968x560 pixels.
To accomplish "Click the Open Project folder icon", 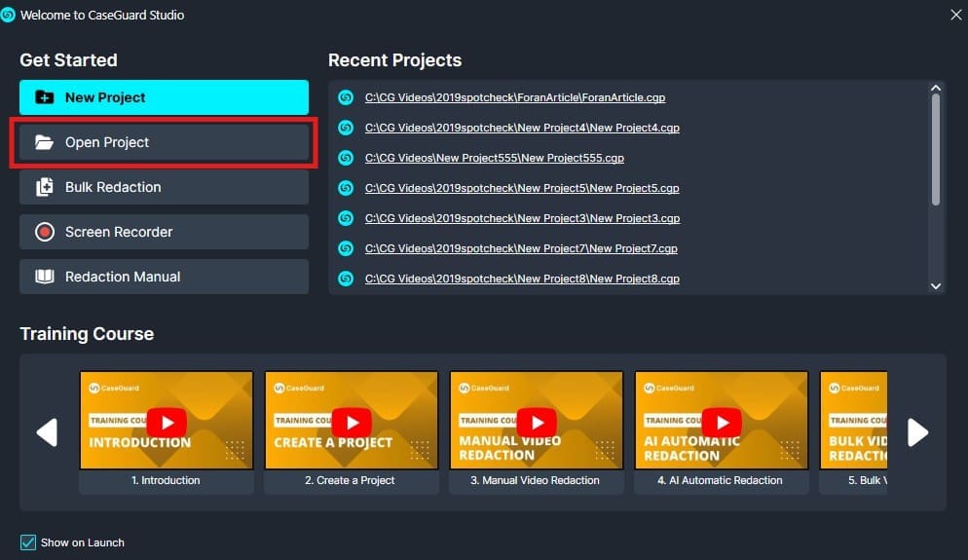I will [44, 142].
